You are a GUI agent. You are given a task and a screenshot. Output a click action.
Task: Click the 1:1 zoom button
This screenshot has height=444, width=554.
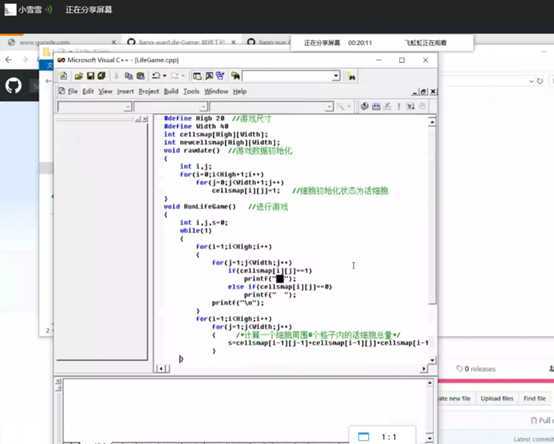(389, 437)
